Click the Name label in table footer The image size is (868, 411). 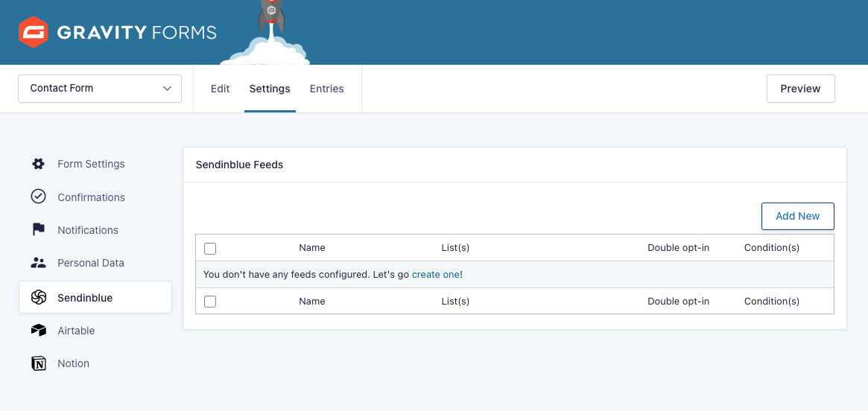[311, 301]
